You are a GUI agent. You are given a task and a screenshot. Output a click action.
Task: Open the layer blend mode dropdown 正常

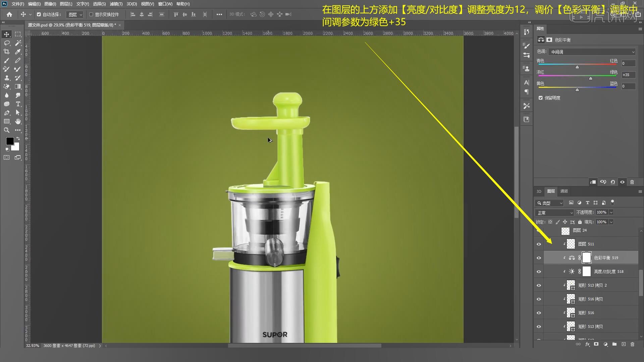tap(555, 213)
